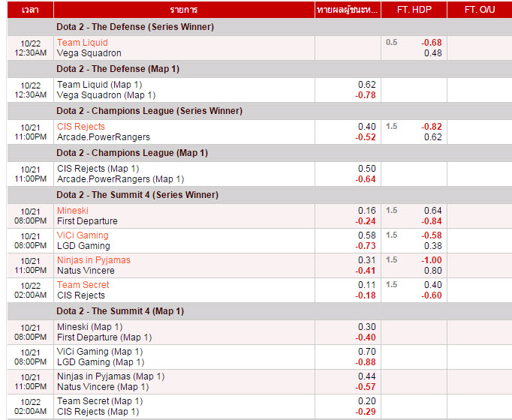Click Natus Vincere (Map 1) team name
Viewport: 512px width, 420px height.
click(103, 388)
